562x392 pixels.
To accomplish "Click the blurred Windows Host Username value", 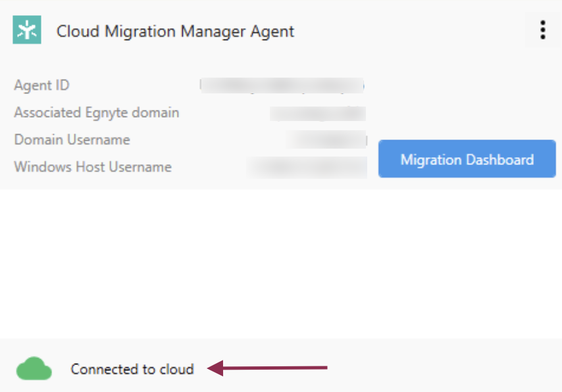I will (x=307, y=167).
